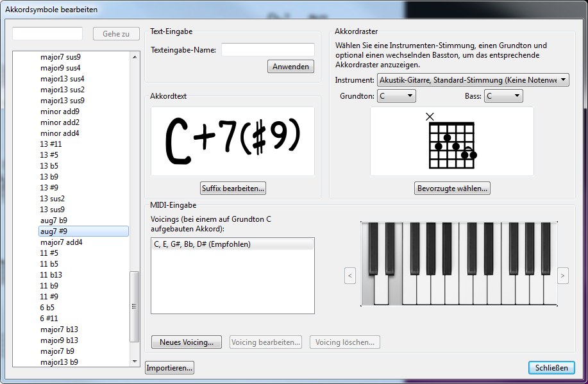This screenshot has width=588, height=384.
Task: Select '13 b9' in chord list
Action: click(x=49, y=177)
